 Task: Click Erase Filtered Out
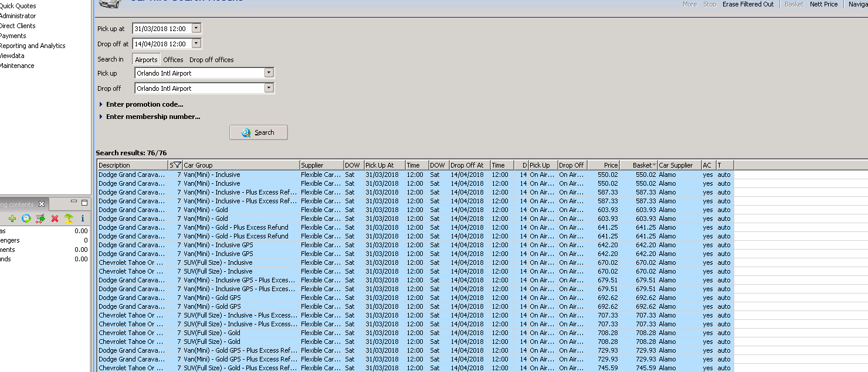point(748,4)
